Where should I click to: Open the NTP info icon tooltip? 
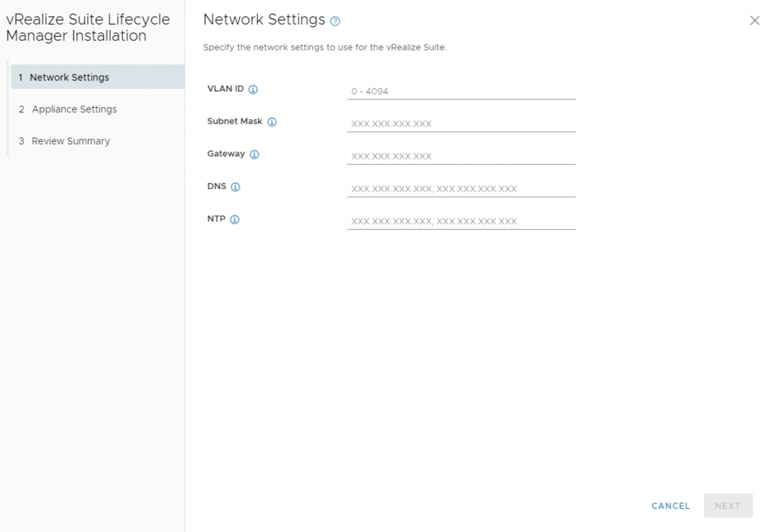pos(234,220)
